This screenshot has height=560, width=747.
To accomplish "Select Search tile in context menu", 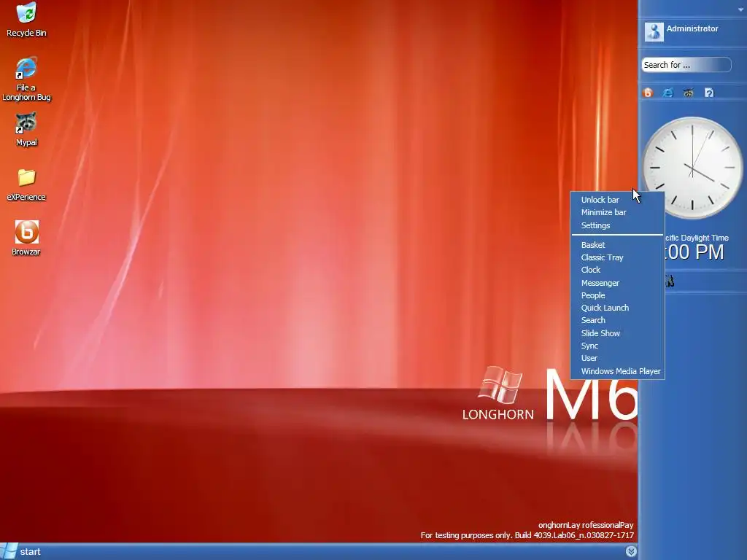I will click(617, 320).
